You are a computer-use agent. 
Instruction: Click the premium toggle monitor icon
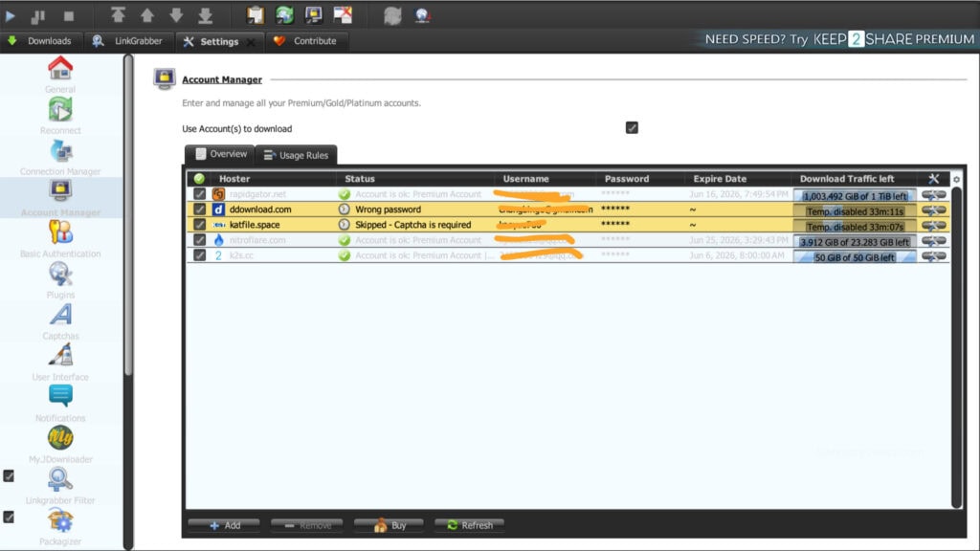coord(313,15)
